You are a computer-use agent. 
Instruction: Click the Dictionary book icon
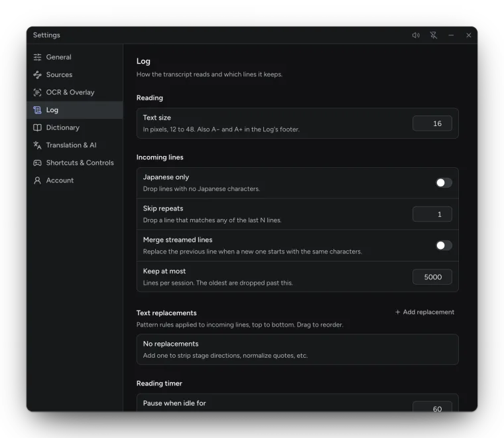coord(37,127)
